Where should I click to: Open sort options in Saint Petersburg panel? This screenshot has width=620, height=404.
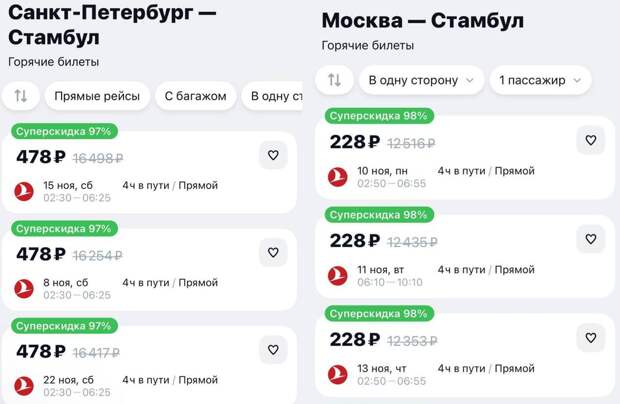(21, 96)
